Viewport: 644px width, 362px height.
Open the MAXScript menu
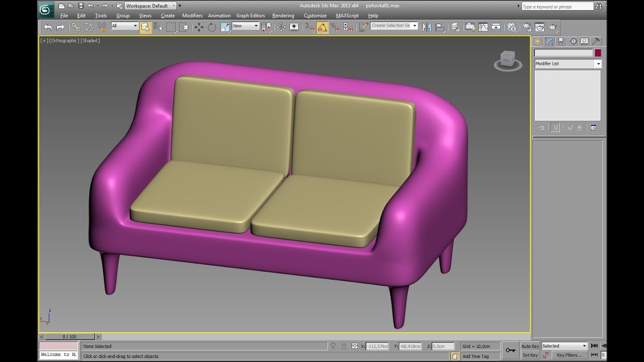(x=347, y=16)
